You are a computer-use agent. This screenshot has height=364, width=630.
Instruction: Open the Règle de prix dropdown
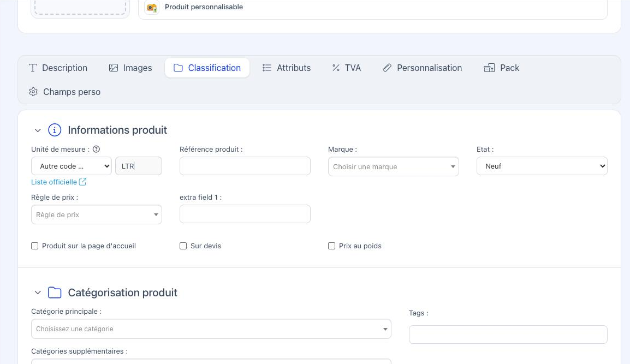97,214
